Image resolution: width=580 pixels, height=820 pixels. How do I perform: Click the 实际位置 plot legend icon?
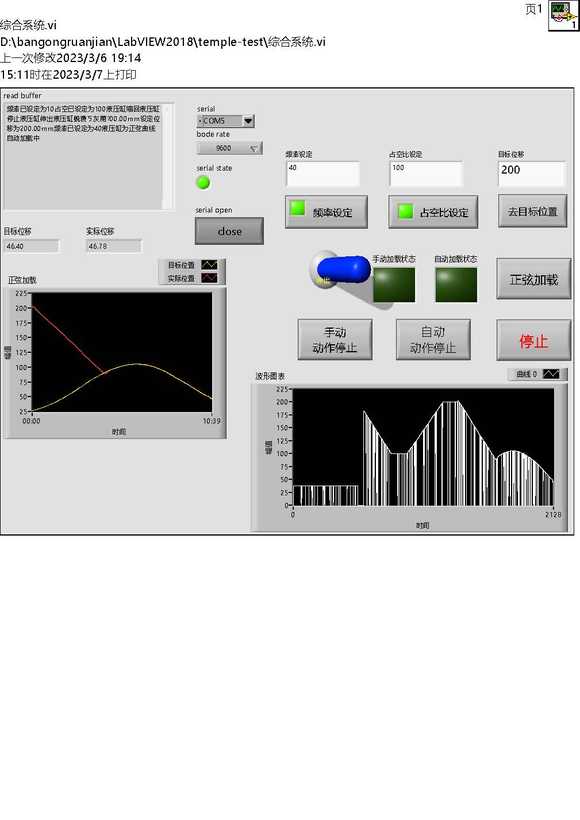pos(209,278)
